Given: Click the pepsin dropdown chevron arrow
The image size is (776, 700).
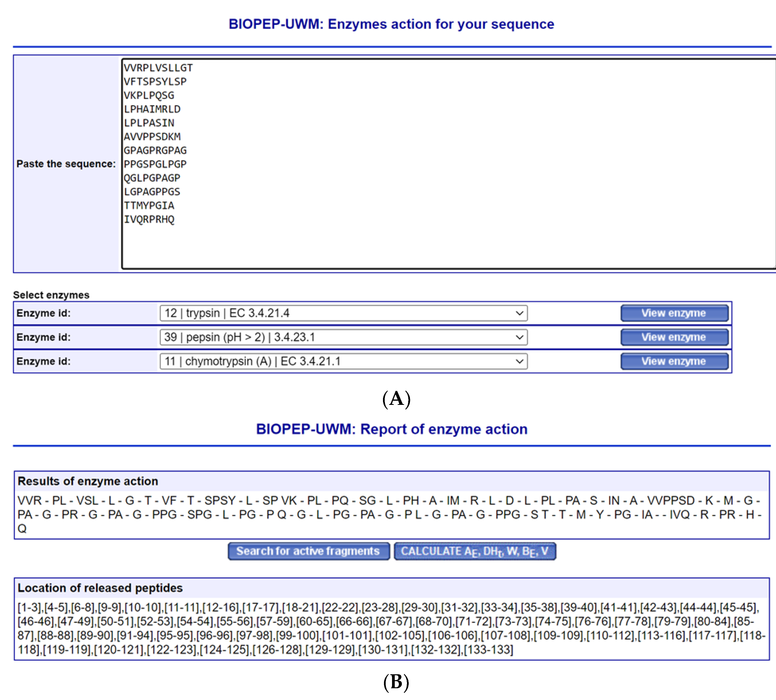Looking at the screenshot, I should coord(519,337).
